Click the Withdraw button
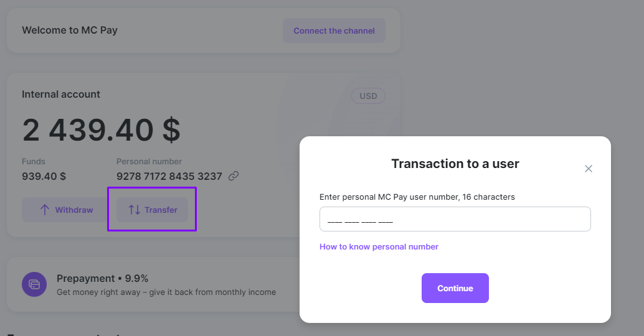644x336 pixels. tap(64, 210)
